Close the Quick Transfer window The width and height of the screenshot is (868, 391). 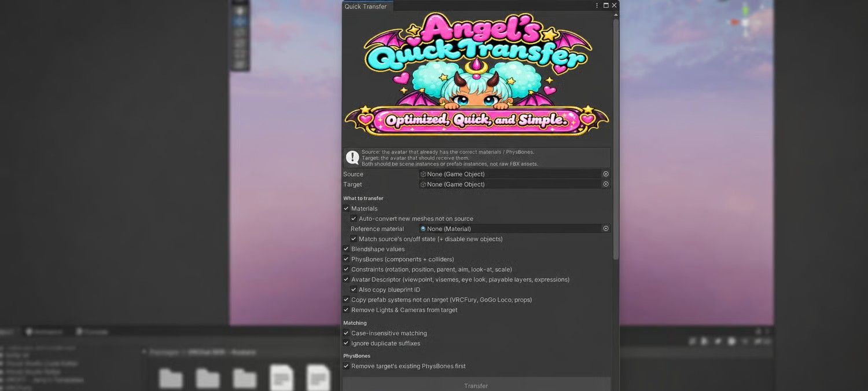614,5
